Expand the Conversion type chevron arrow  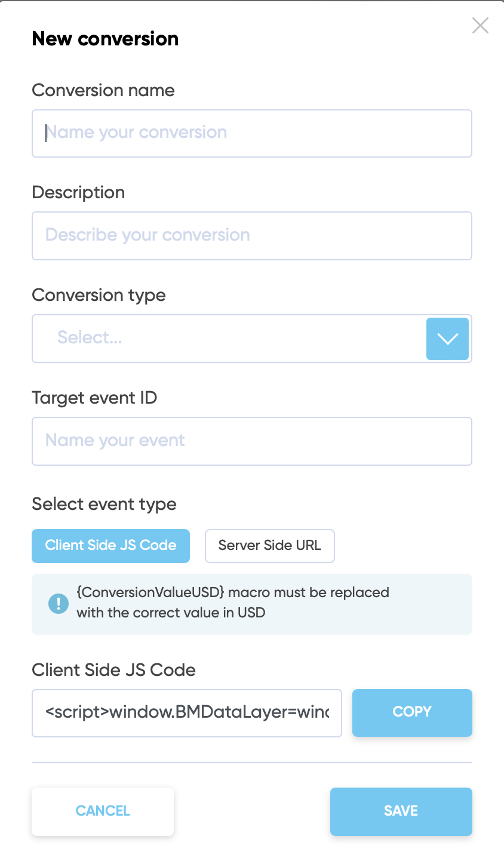447,339
